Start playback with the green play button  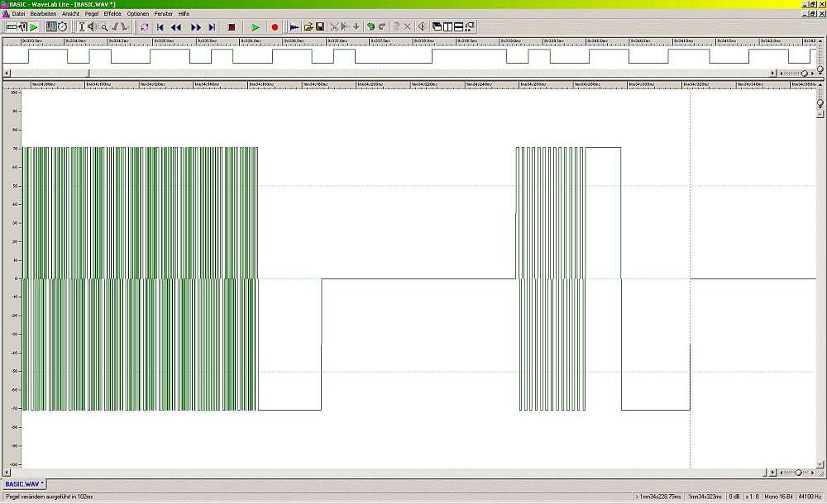click(x=256, y=27)
